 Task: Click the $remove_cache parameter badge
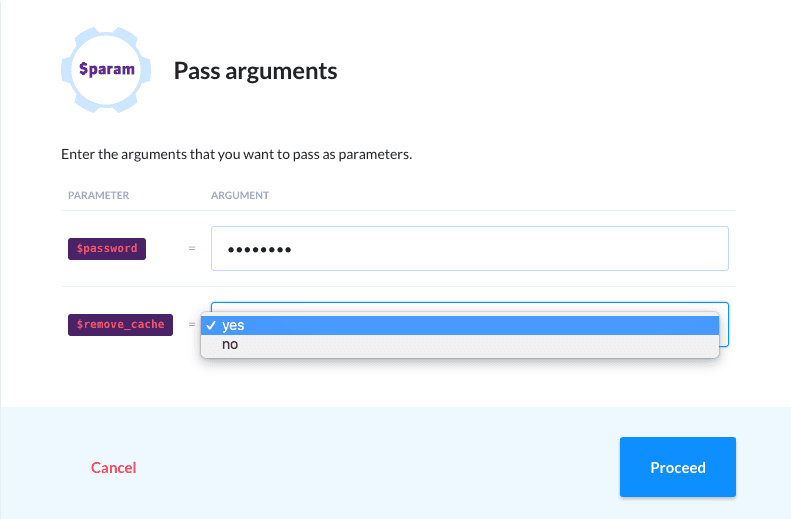tap(121, 325)
